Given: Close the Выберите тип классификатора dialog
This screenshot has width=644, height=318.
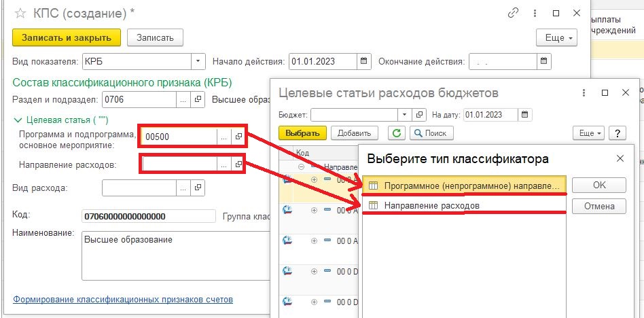Looking at the screenshot, I should (620, 158).
